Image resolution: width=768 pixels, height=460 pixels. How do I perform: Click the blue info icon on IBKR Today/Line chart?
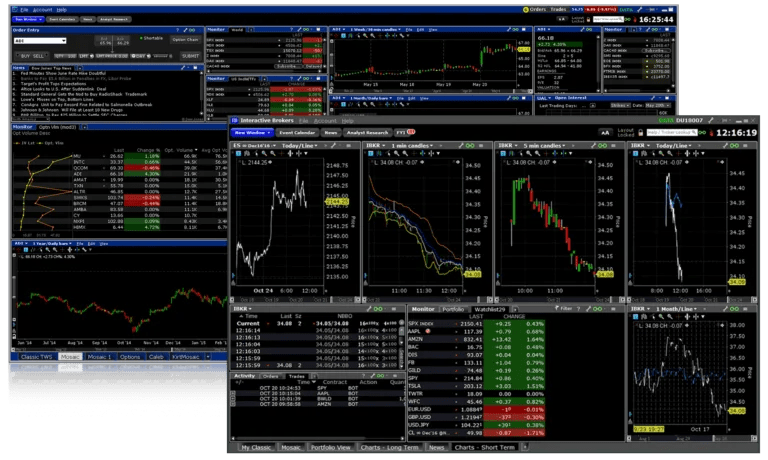[x=635, y=153]
